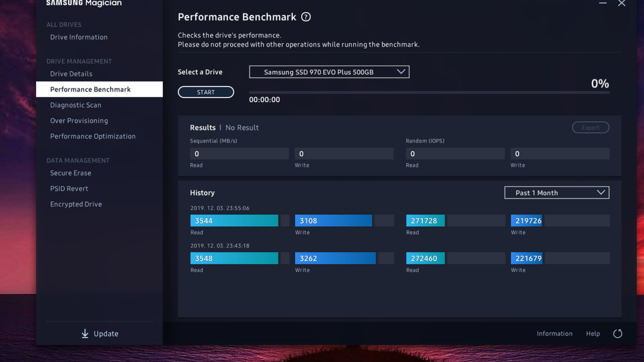The width and height of the screenshot is (644, 362).
Task: Open Performance Optimization
Action: [93, 136]
